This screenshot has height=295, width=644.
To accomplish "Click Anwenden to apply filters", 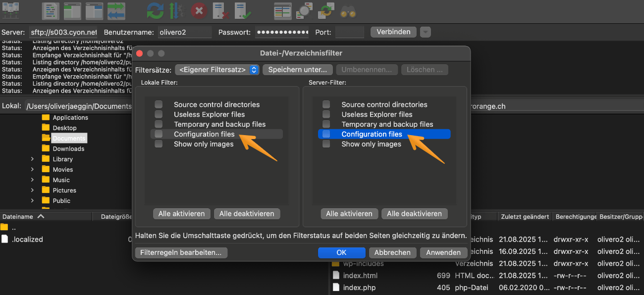I will point(443,252).
